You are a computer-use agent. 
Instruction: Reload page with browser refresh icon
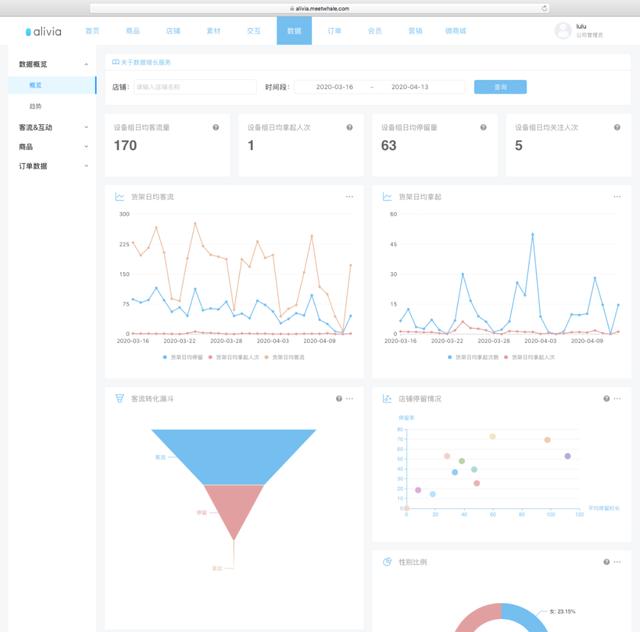click(544, 8)
